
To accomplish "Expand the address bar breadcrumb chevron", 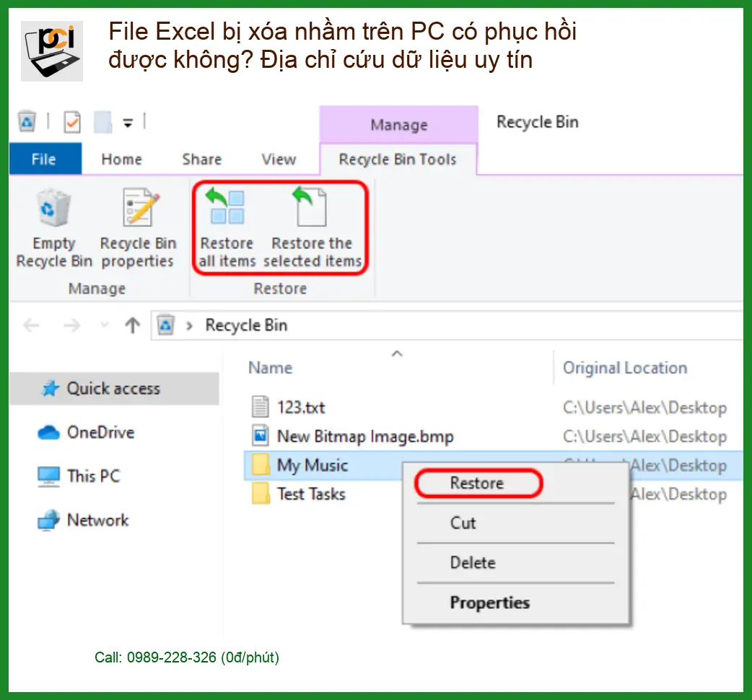I will (189, 326).
